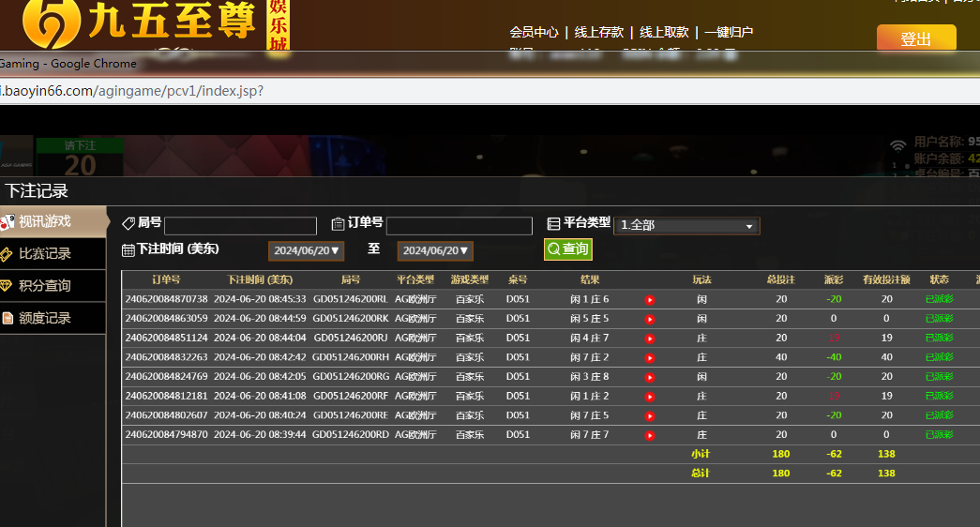Viewport: 980px width, 527px height.
Task: Click the calendar icon beside 下注时间
Action: 128,249
